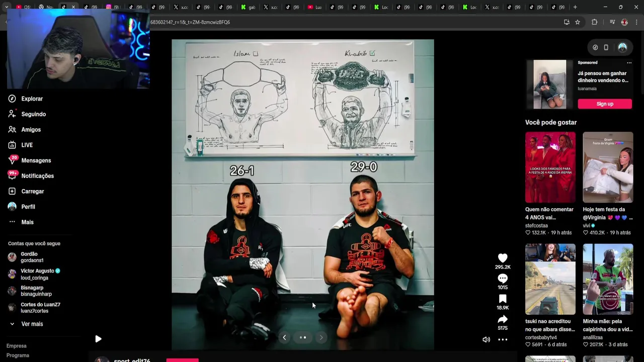Open Explorar in the TikTok sidebar

point(26,99)
